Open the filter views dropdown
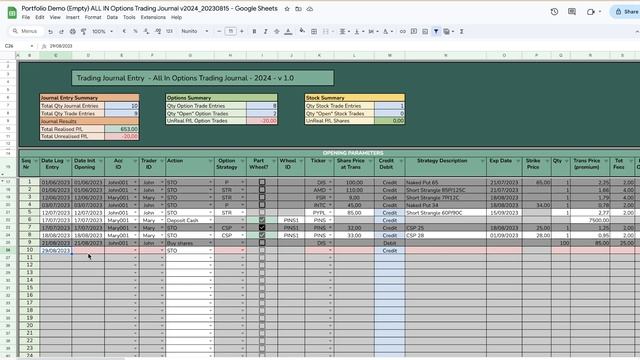 (x=449, y=31)
